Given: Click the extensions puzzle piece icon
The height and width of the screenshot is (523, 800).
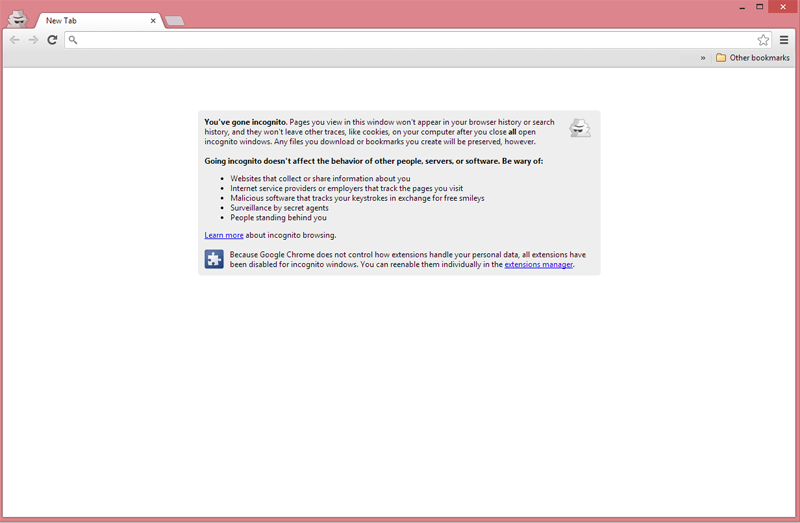Looking at the screenshot, I should [214, 259].
